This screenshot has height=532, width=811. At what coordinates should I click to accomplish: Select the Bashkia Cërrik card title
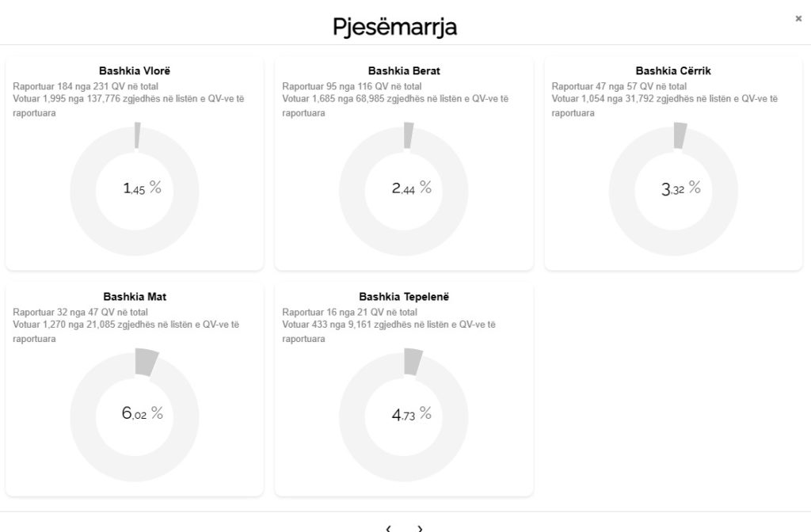coord(673,71)
